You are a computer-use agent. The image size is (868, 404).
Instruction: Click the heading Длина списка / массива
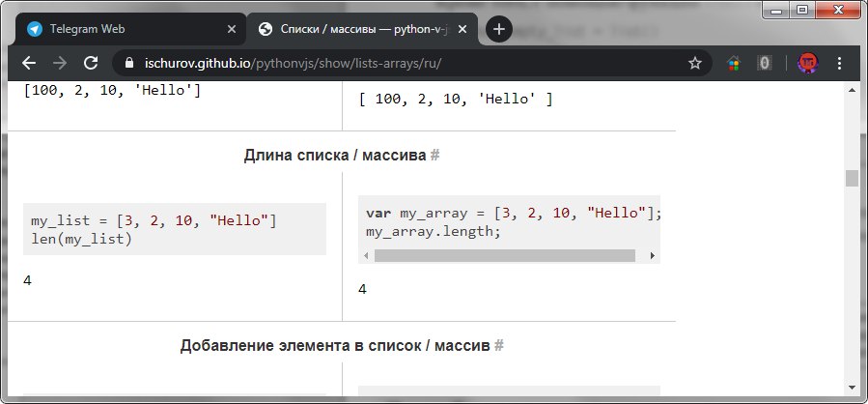335,156
